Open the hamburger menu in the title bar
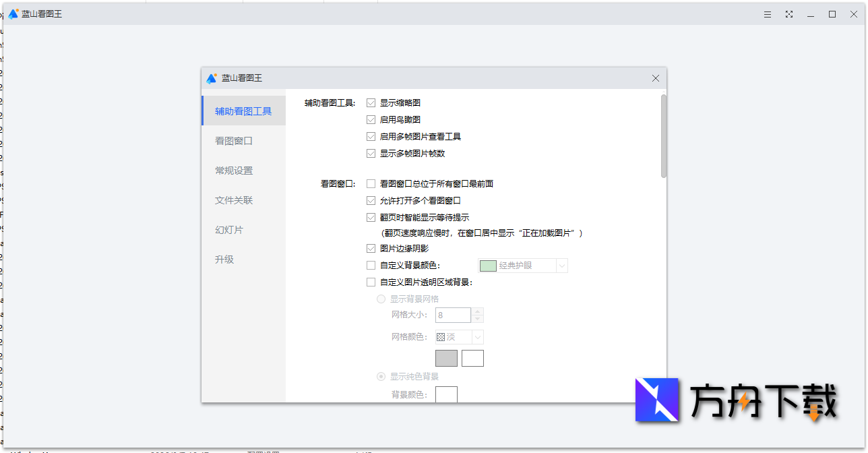Image resolution: width=868 pixels, height=453 pixels. point(767,13)
